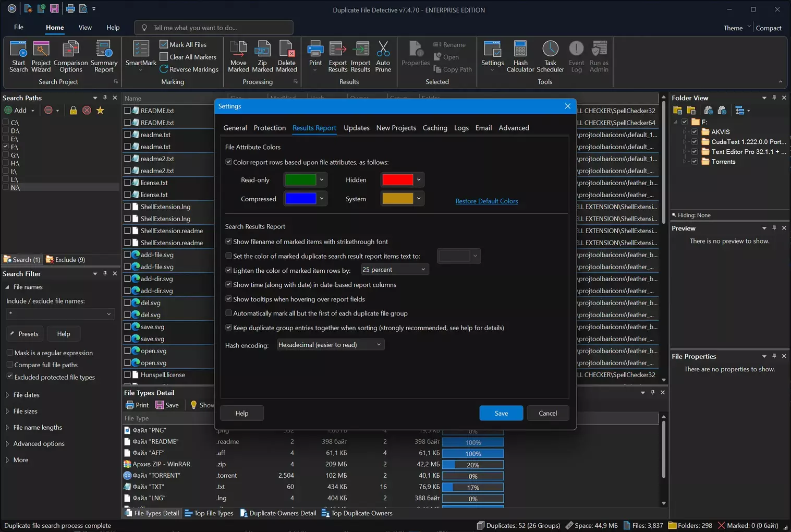Click the red Hidden color swatch
Viewport: 791px width, 532px height.
click(x=397, y=180)
